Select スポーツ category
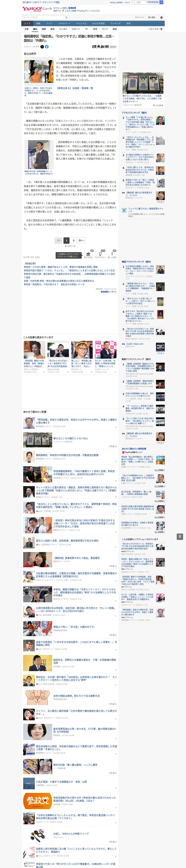The width and height of the screenshot is (186, 868). (76, 29)
